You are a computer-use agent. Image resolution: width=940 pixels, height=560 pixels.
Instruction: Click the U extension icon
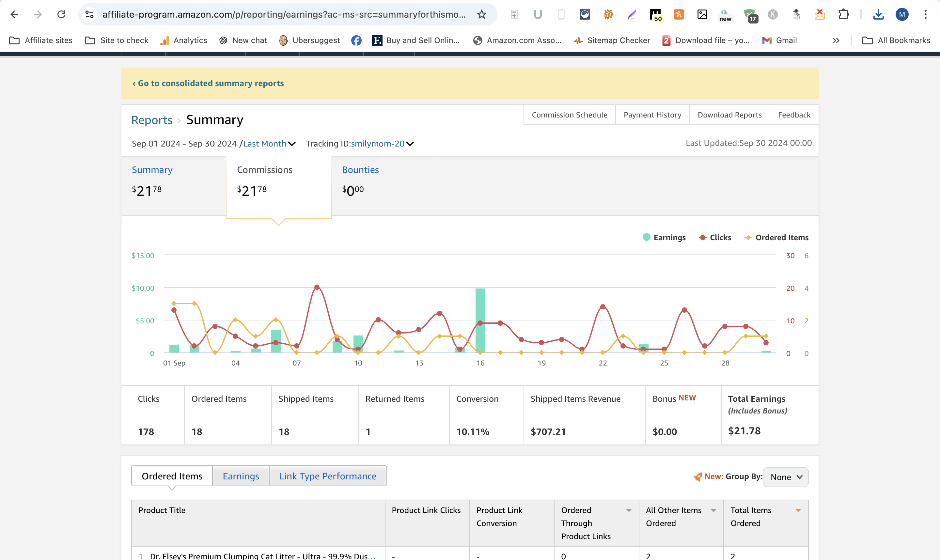538,14
